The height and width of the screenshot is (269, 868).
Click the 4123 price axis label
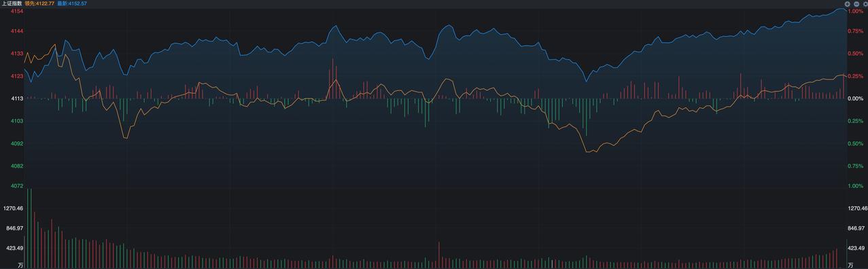click(17, 76)
